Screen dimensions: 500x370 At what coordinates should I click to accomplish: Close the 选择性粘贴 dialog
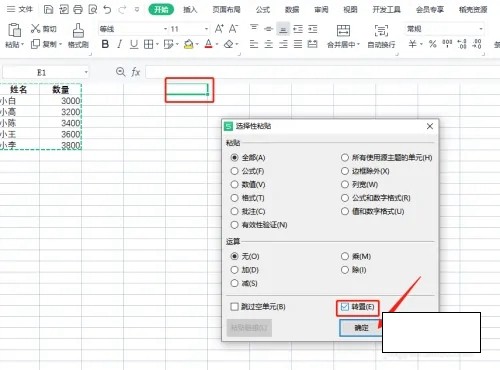[430, 126]
